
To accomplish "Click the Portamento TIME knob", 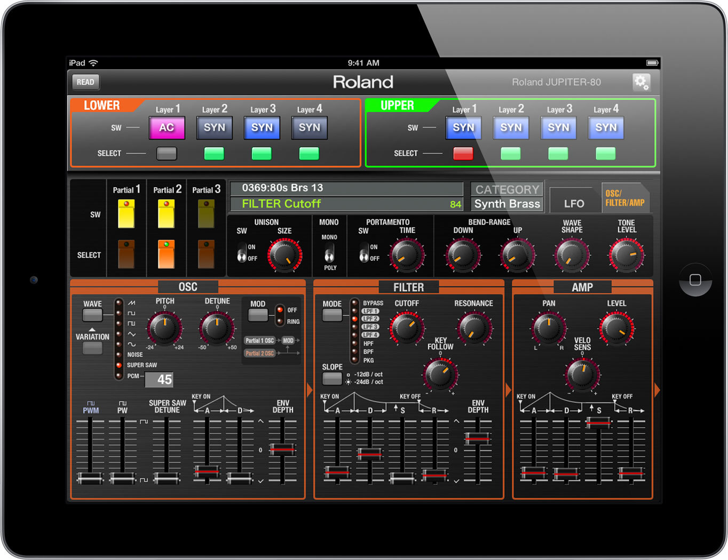I will 407,255.
